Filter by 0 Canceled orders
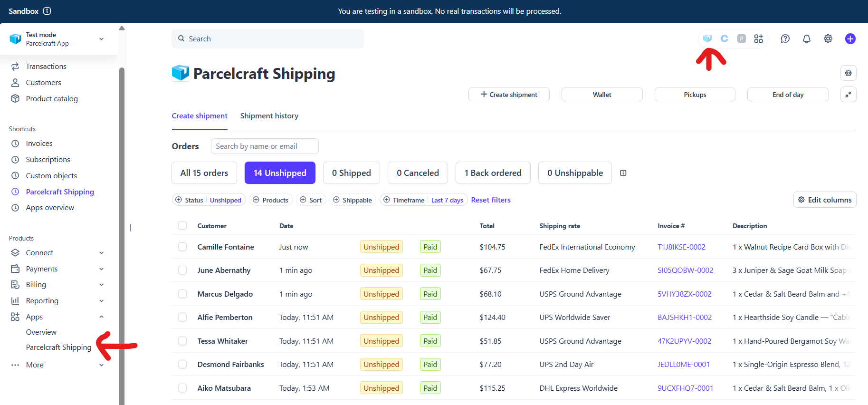The height and width of the screenshot is (405, 868). point(418,173)
